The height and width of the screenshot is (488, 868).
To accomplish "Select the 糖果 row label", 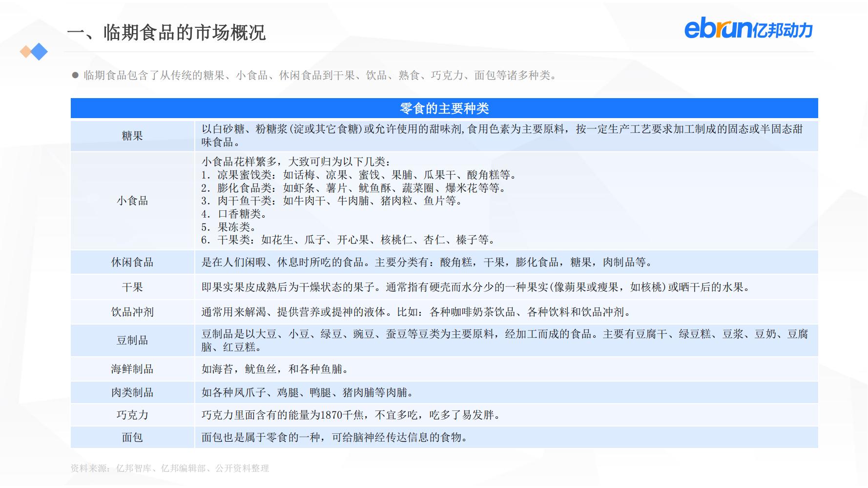I will 131,136.
